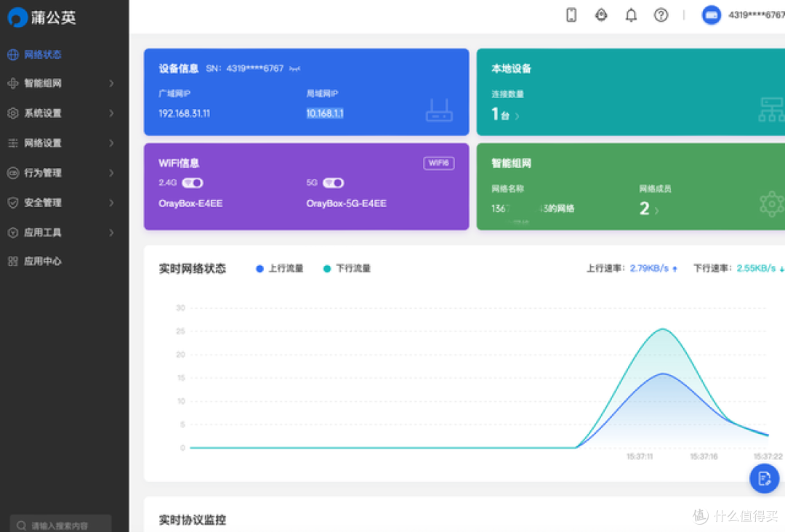The width and height of the screenshot is (785, 532).
Task: Click the 网络状态 globe icon
Action: pyautogui.click(x=13, y=55)
